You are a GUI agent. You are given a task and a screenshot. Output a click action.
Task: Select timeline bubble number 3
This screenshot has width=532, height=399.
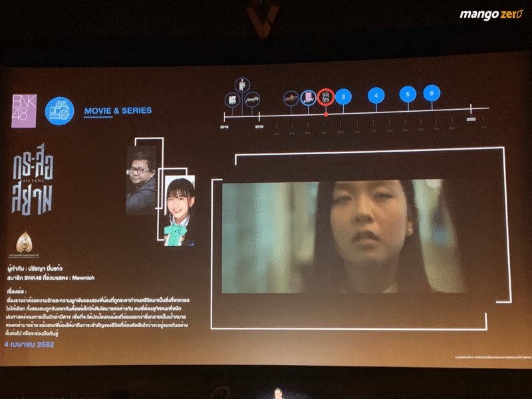click(343, 96)
